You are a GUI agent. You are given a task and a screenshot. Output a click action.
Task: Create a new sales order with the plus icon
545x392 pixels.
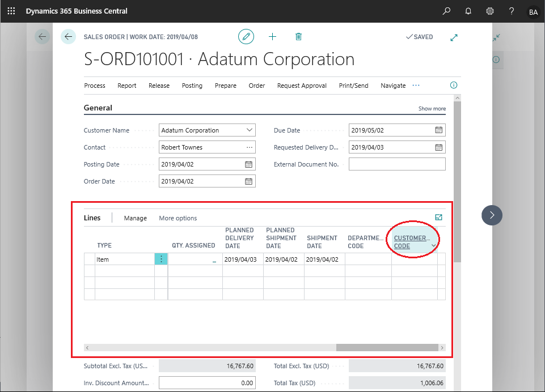click(x=272, y=36)
